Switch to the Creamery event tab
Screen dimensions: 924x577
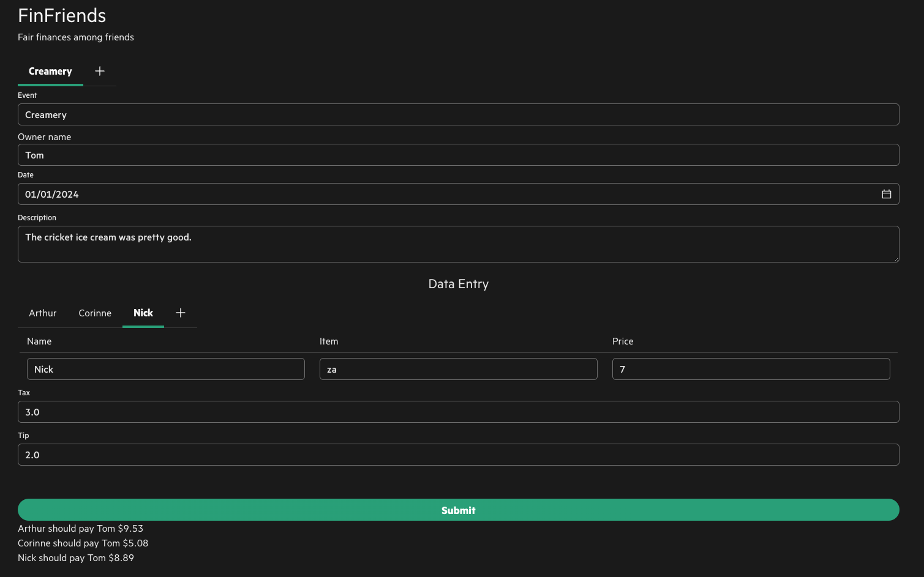50,71
